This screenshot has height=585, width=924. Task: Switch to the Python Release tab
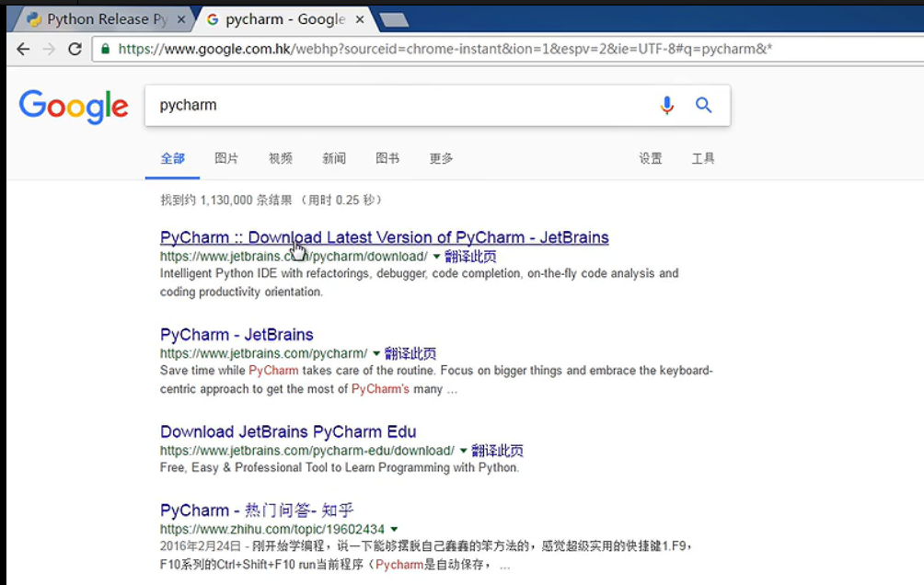106,19
